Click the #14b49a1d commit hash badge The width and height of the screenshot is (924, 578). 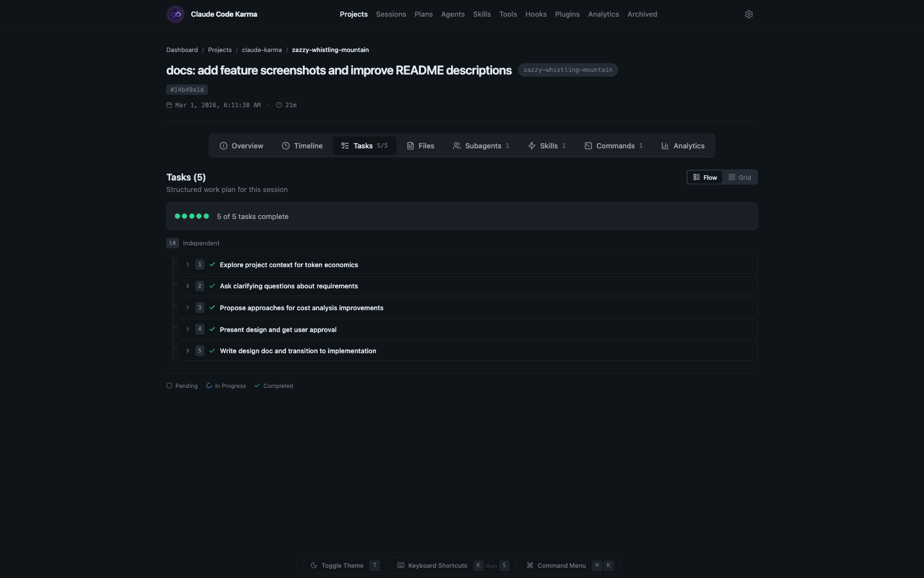[187, 90]
